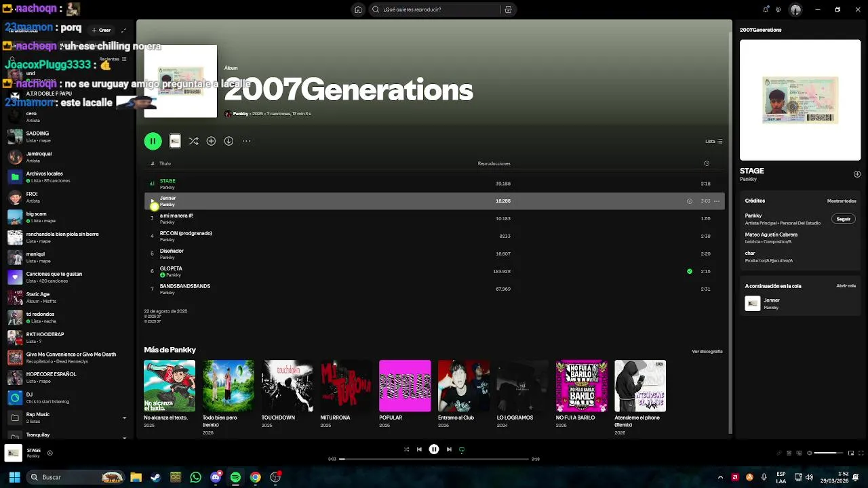Open Chrome from the Windows taskbar
Viewport: 868px width, 488px height.
[255, 477]
